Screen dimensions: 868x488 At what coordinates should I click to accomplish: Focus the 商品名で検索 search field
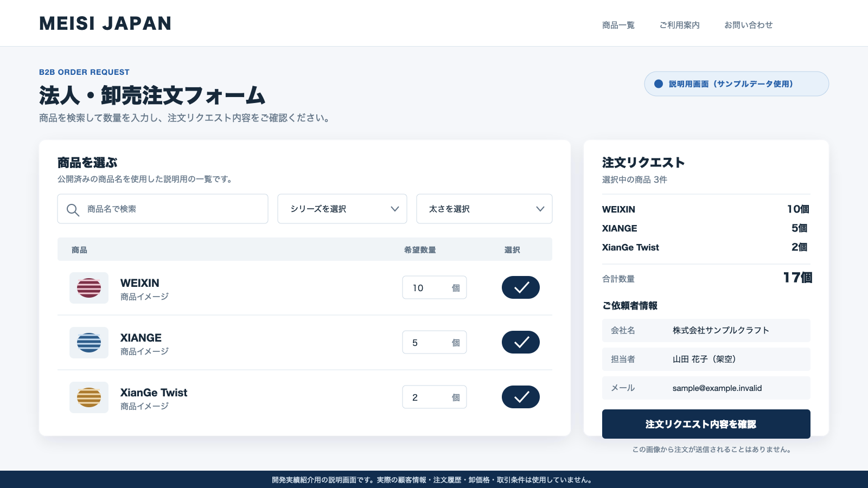163,209
